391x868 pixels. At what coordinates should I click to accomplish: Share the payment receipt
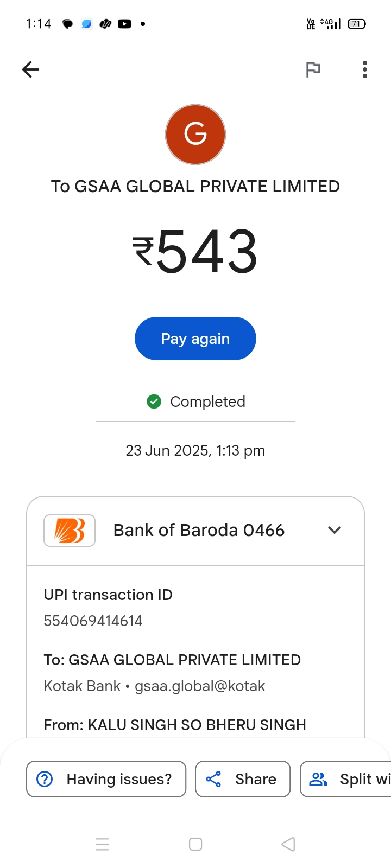point(243,779)
